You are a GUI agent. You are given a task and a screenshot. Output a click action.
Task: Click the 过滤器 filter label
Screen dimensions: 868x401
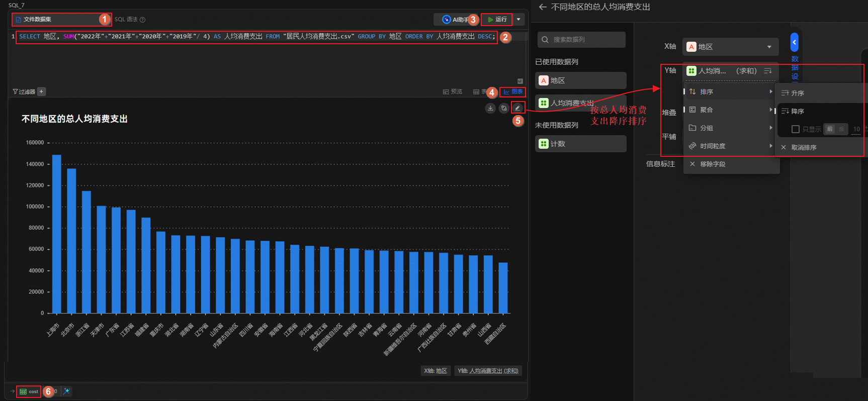24,91
